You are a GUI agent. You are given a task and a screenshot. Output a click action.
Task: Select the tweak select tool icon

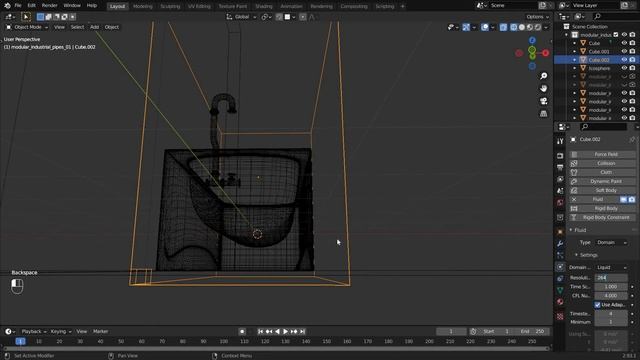pos(26,17)
